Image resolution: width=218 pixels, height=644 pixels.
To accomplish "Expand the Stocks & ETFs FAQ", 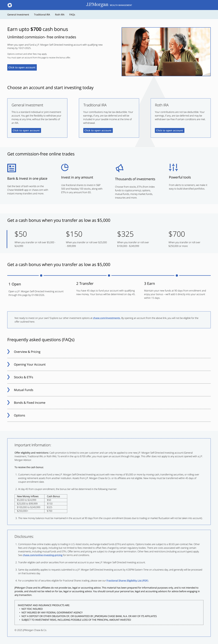I will (109, 377).
